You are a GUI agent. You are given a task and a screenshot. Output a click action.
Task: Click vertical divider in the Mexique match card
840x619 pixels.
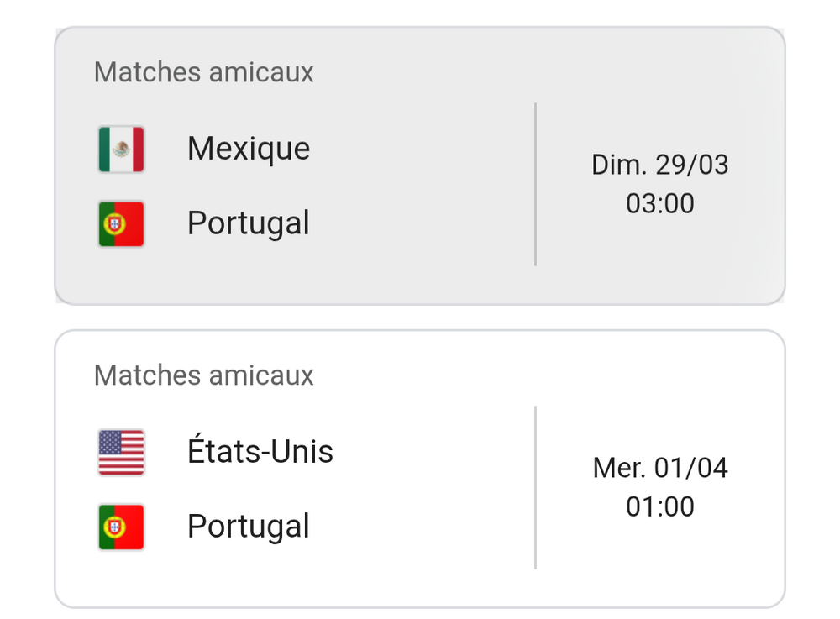(535, 185)
